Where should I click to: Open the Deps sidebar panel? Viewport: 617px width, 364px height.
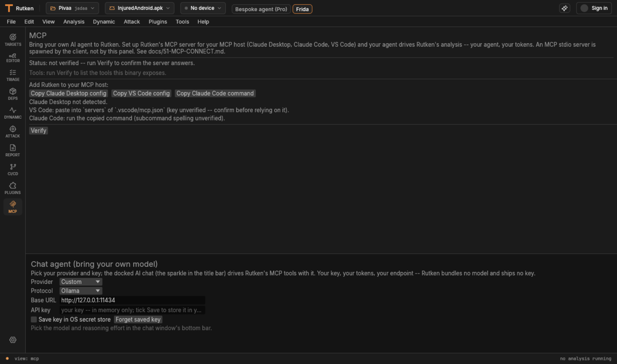click(x=13, y=94)
